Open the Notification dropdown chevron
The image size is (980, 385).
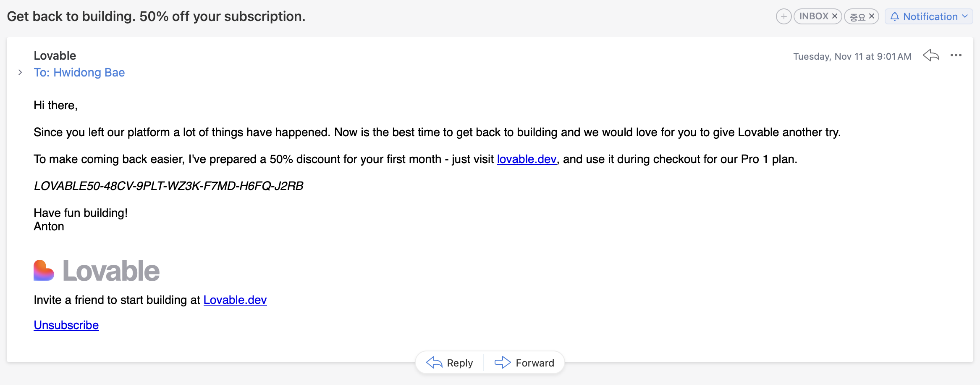[965, 16]
